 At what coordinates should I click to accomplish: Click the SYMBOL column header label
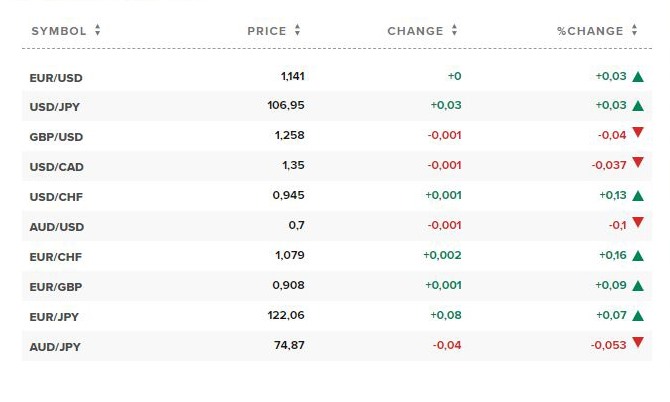59,31
